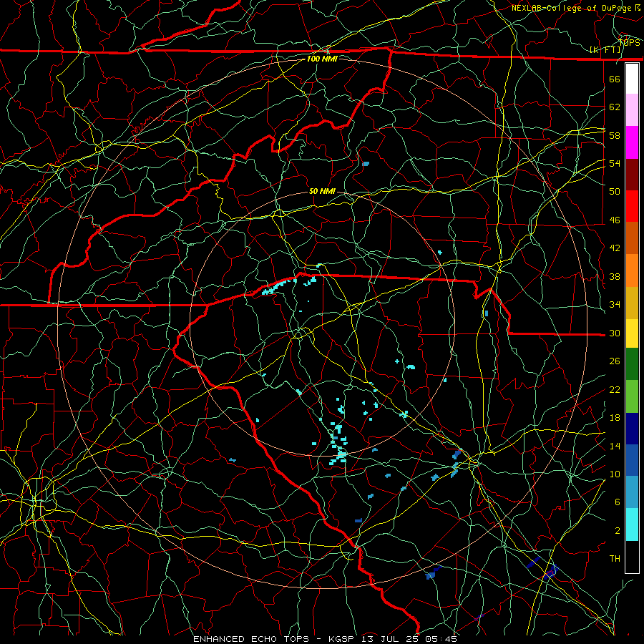The width and height of the screenshot is (644, 644).
Task: Click the legend value "58"
Action: [615, 135]
